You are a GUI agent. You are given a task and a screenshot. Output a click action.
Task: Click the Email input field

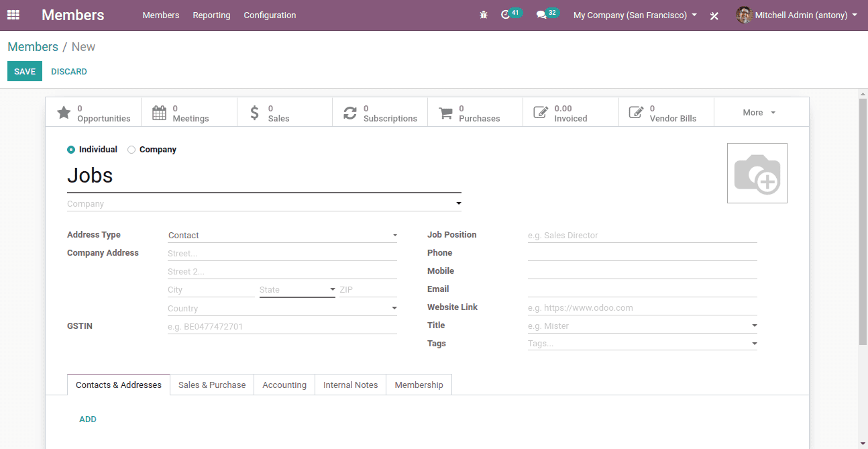pos(643,290)
